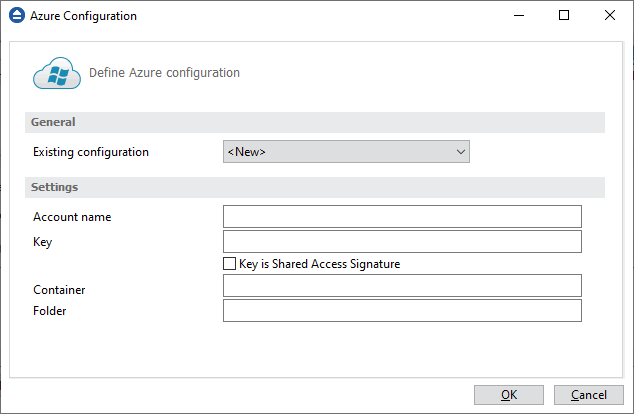Image resolution: width=634 pixels, height=414 pixels.
Task: Click the Account name label
Action: 72,217
